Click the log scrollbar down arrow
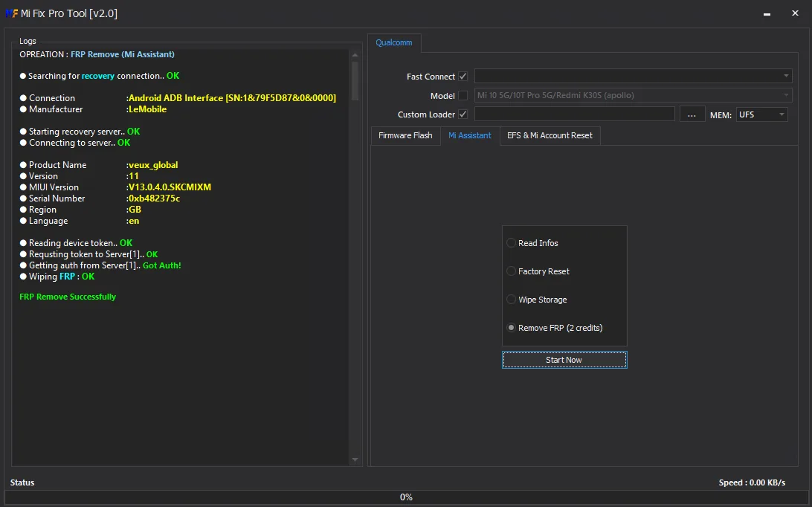 click(x=355, y=459)
